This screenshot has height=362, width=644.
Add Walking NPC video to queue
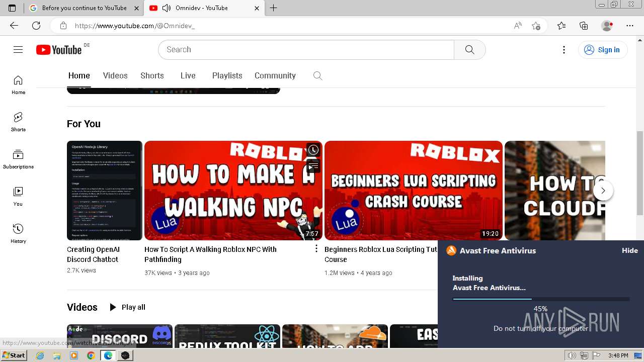coord(313,165)
